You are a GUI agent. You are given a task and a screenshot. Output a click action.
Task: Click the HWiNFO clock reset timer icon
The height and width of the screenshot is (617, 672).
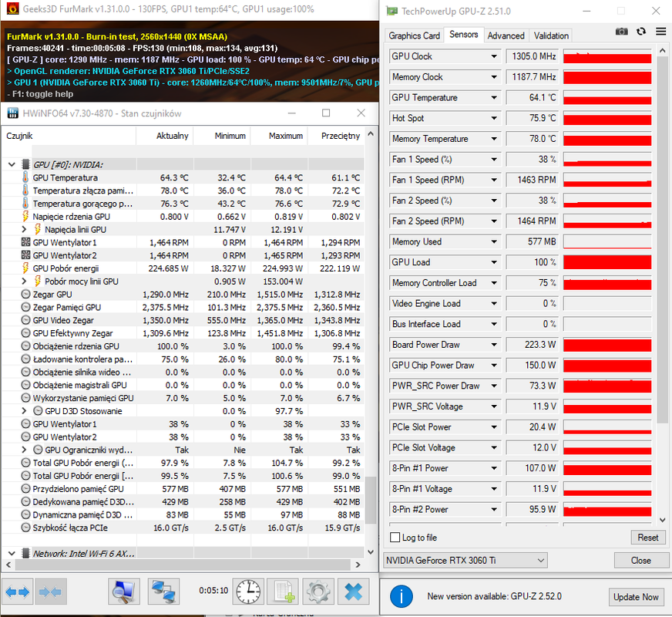click(x=248, y=592)
